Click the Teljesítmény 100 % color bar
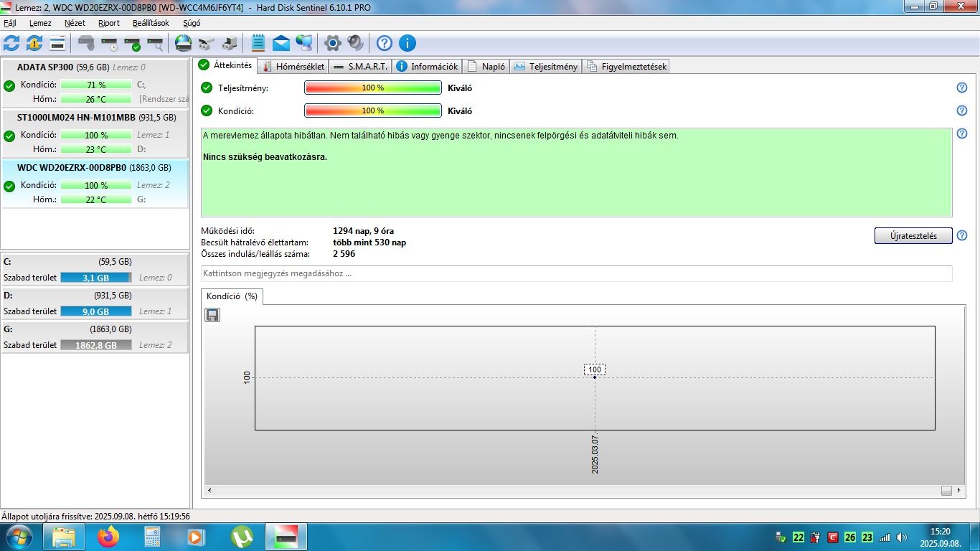Viewport: 980px width, 551px height. (373, 88)
